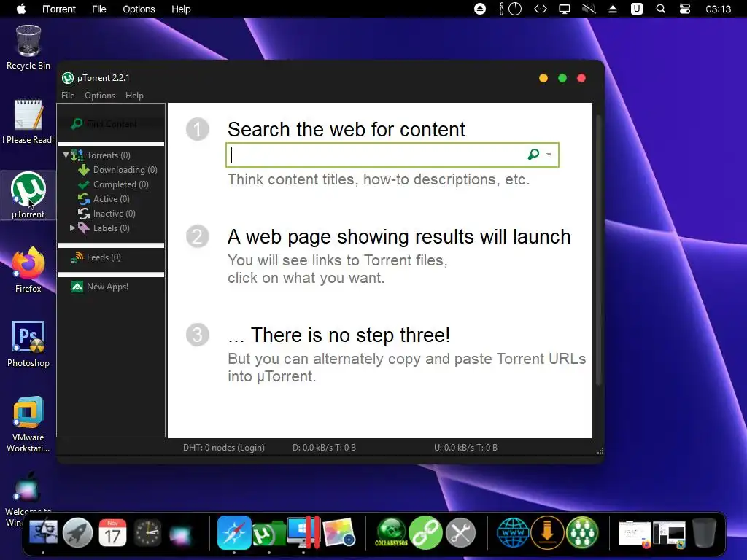Click the 03:13 clock in the menu bar

click(718, 9)
